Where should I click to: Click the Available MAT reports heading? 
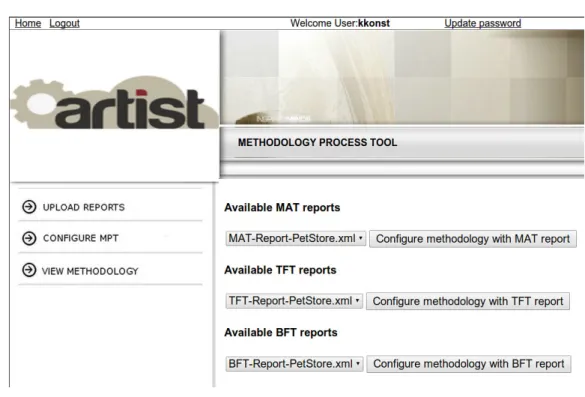[x=282, y=207]
